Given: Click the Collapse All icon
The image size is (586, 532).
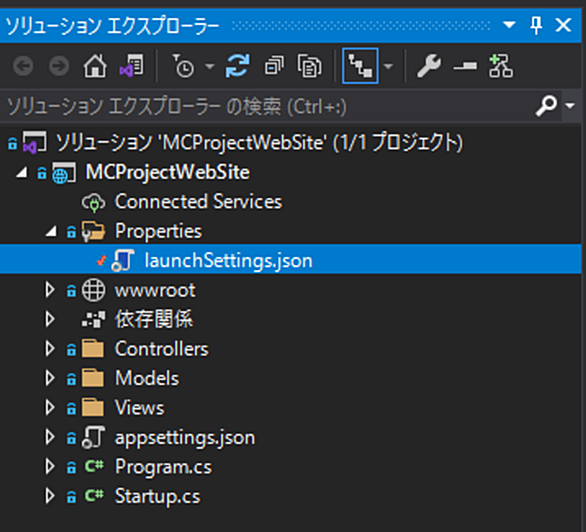Looking at the screenshot, I should pos(274,66).
